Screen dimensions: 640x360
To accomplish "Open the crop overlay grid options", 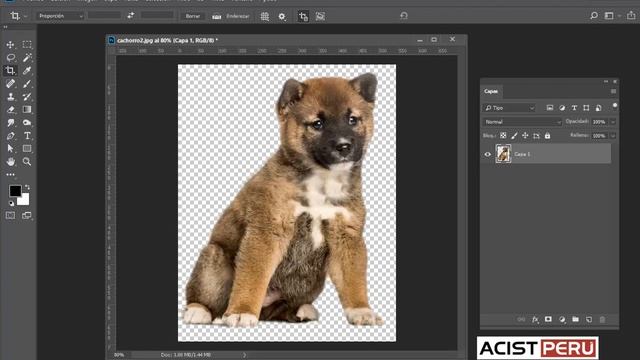I will tap(264, 16).
